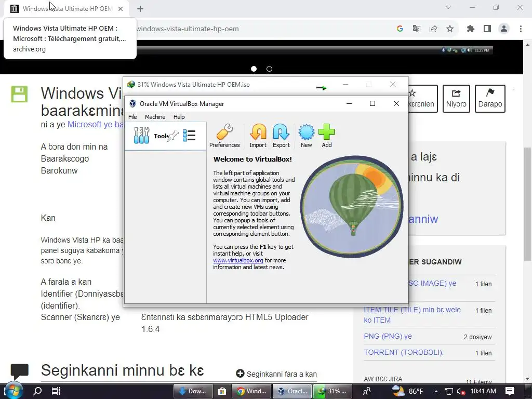Viewport: 532px width, 399px height.
Task: Open the Chrome profile avatar
Action: point(504,29)
